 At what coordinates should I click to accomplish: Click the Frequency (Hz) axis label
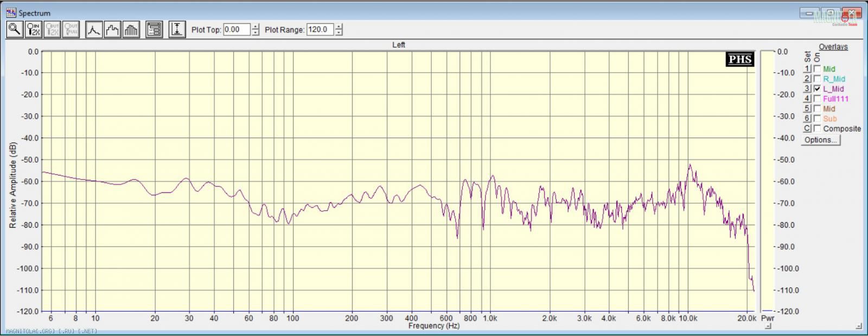pos(434,326)
